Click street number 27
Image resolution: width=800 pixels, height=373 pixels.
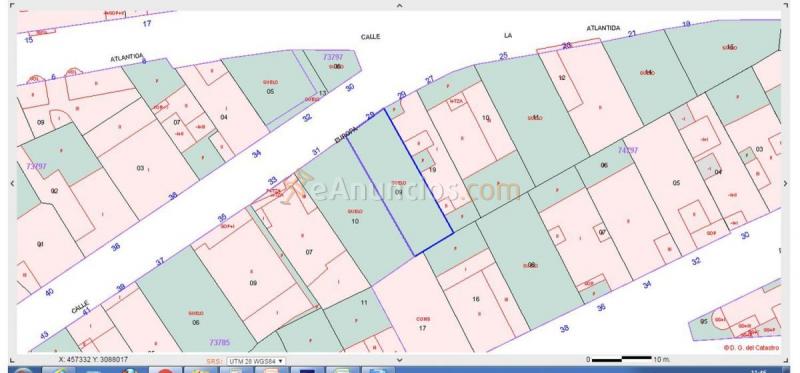[430, 80]
